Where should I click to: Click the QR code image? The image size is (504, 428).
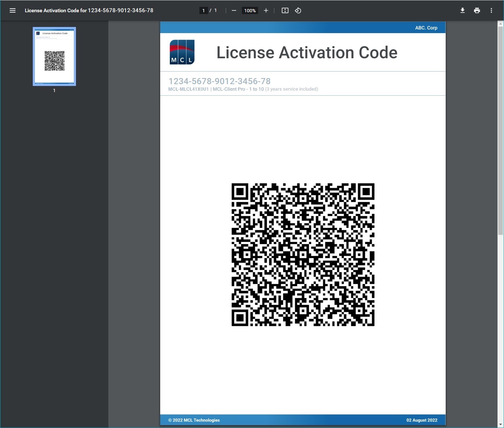pos(303,255)
